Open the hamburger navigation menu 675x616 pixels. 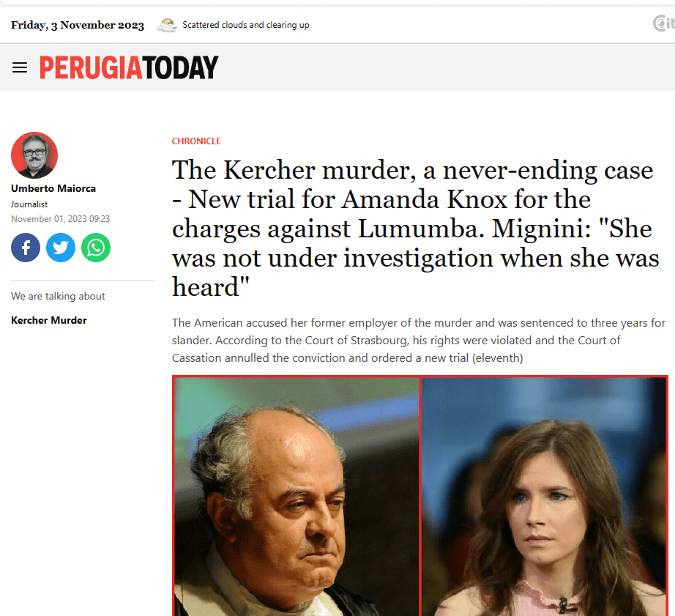pyautogui.click(x=20, y=67)
